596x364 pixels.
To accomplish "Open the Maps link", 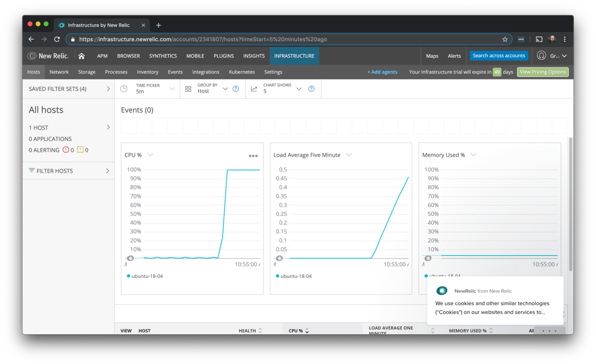I will pyautogui.click(x=432, y=56).
